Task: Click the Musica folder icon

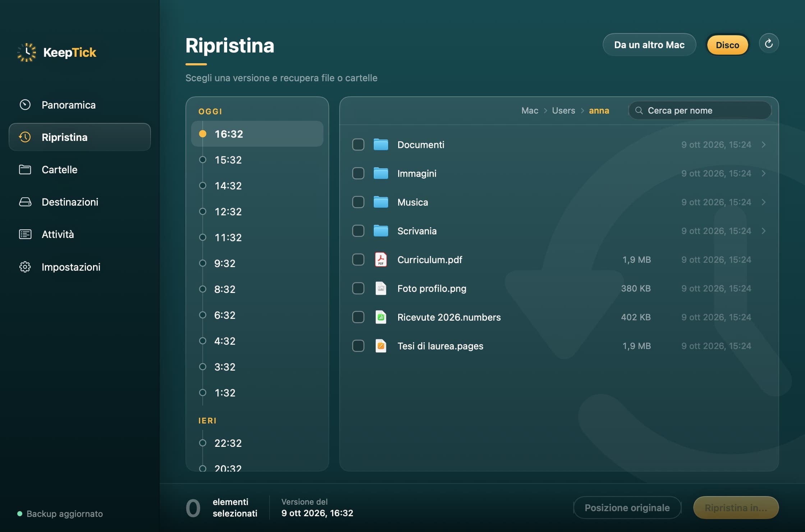Action: pos(381,202)
